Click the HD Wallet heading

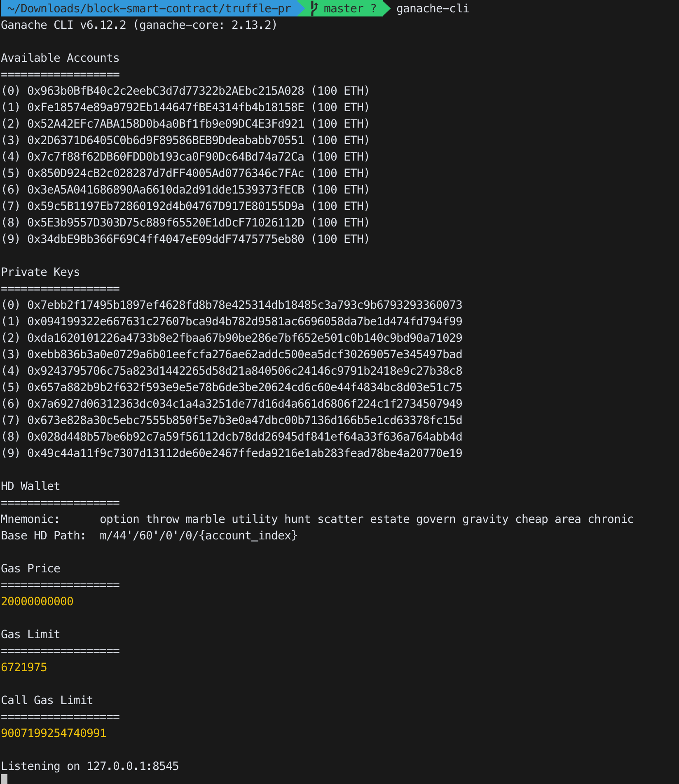pyautogui.click(x=30, y=486)
